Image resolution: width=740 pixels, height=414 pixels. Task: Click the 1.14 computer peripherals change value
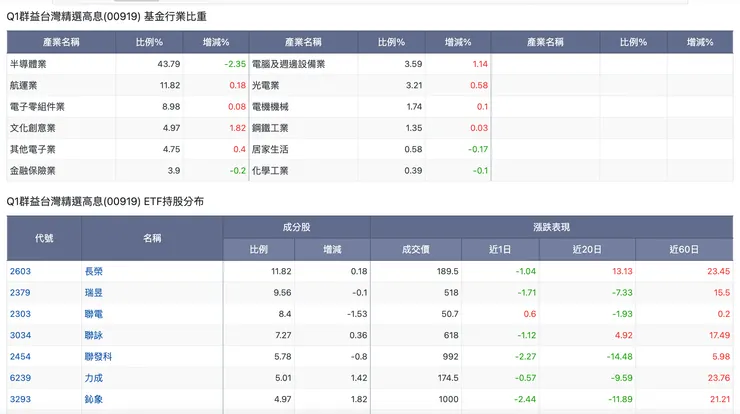[480, 64]
